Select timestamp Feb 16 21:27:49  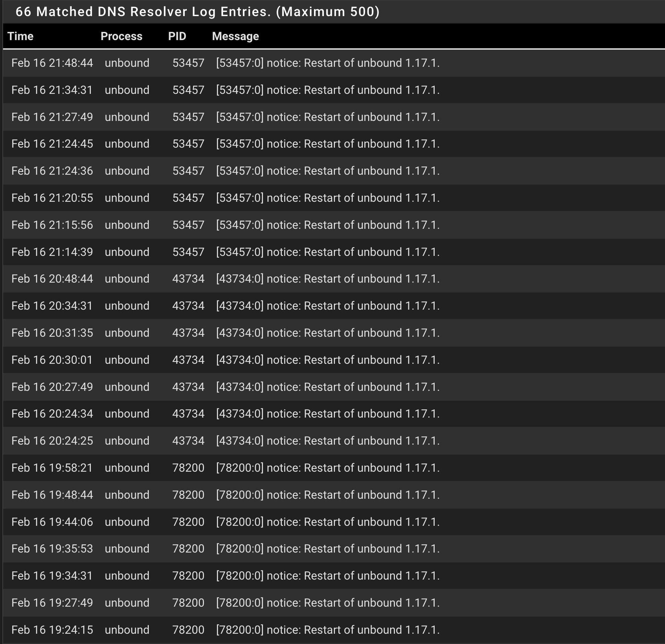pos(52,117)
